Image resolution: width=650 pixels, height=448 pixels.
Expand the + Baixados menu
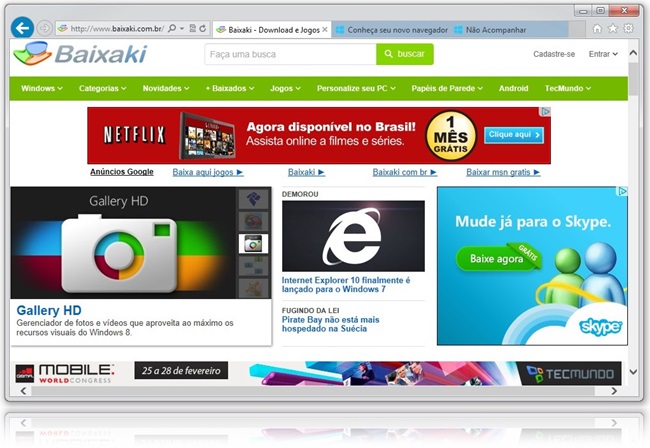[230, 88]
